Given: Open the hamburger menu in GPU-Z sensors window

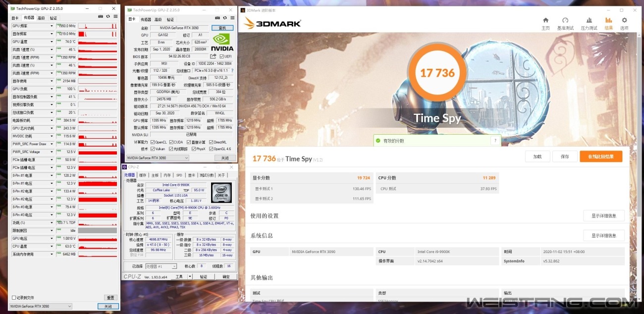Looking at the screenshot, I should (115, 17).
